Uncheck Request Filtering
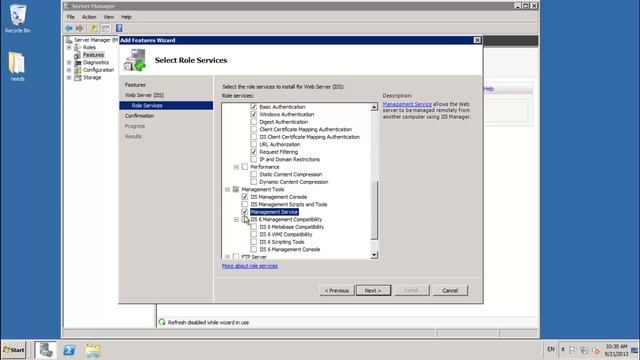 click(253, 151)
